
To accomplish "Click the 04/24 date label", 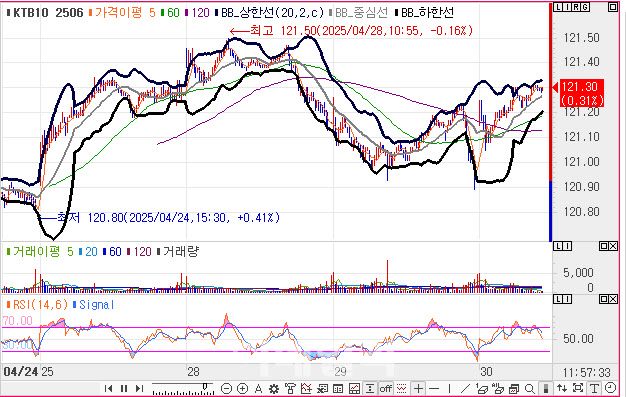I will [21, 371].
